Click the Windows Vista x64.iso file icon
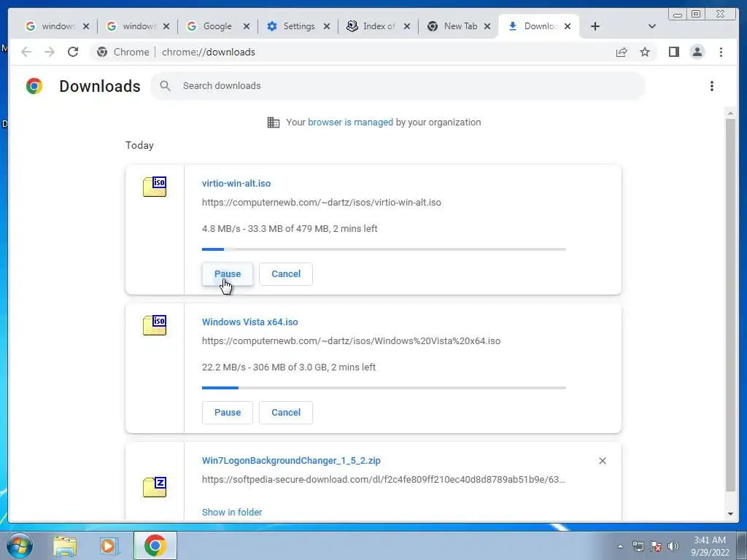747x560 pixels. (x=155, y=324)
